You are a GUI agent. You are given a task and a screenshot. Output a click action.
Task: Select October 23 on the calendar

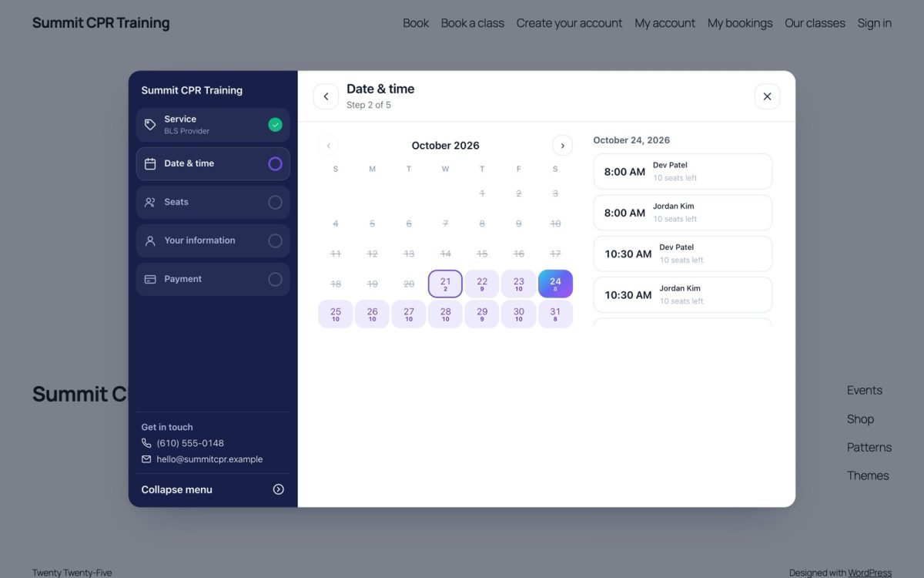519,284
